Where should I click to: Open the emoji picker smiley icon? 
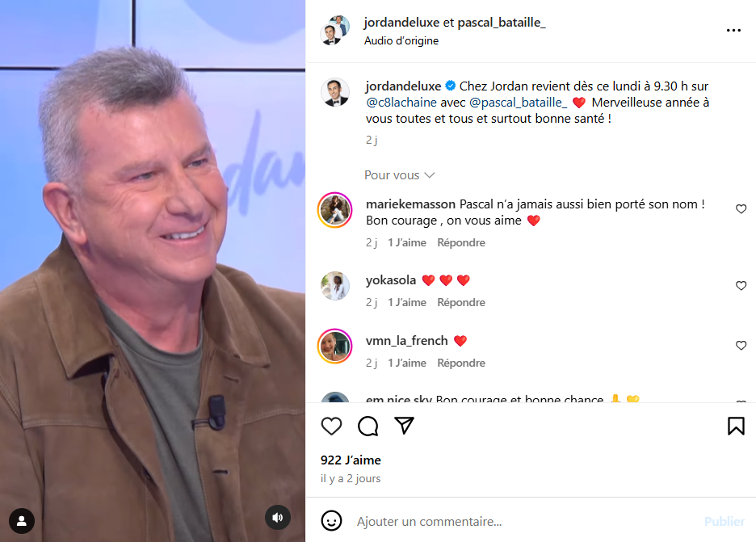[331, 521]
